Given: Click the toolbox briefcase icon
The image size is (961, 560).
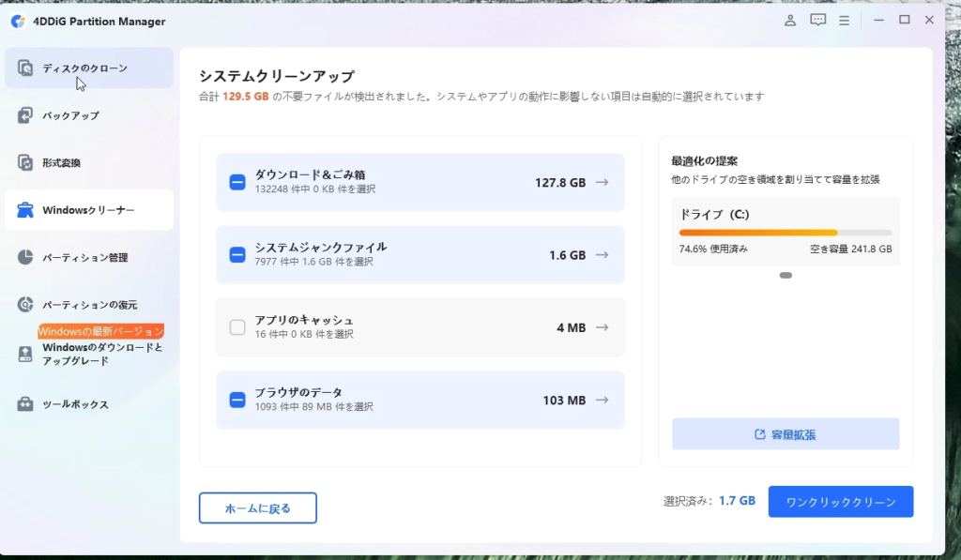Looking at the screenshot, I should 25,404.
